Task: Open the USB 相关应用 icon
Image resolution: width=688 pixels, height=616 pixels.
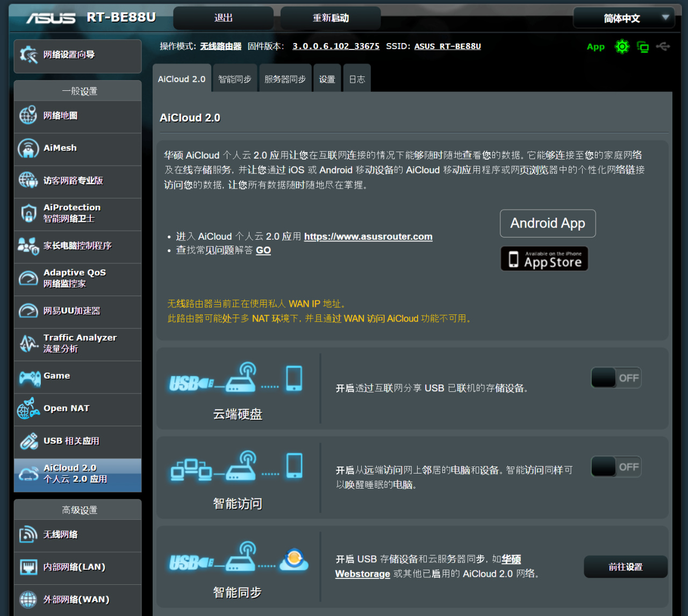Action: 28,441
